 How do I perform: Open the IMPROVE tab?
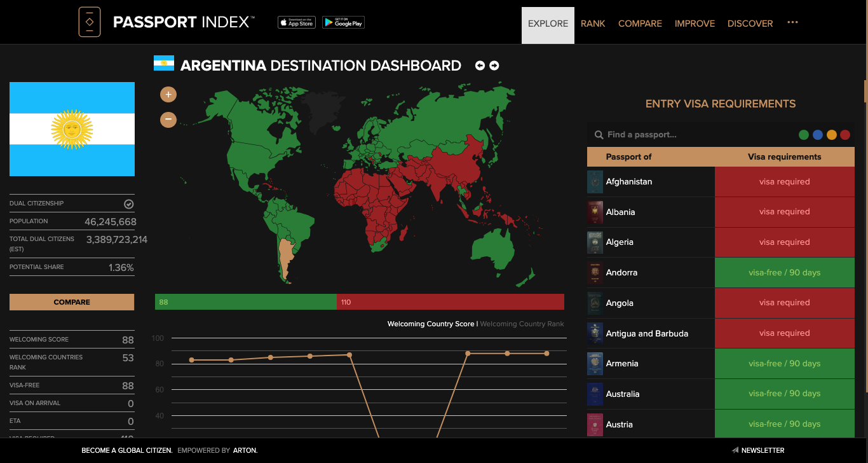[x=695, y=24]
